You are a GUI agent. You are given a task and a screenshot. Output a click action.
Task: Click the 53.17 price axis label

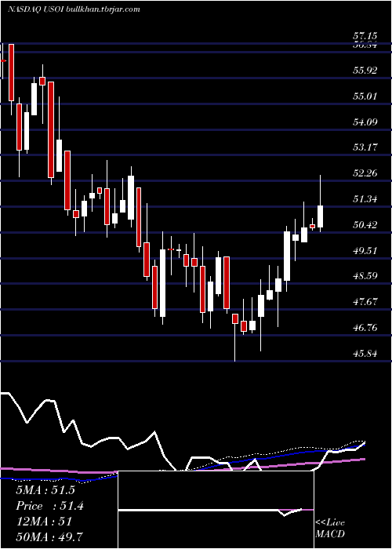click(x=365, y=147)
